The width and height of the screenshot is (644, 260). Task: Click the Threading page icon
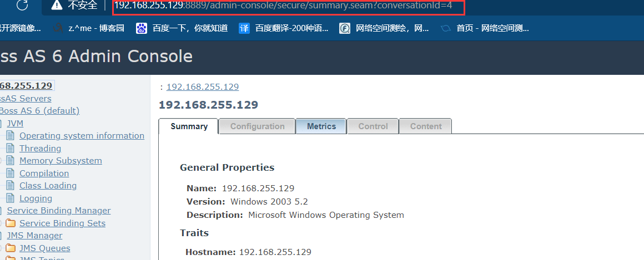point(10,149)
